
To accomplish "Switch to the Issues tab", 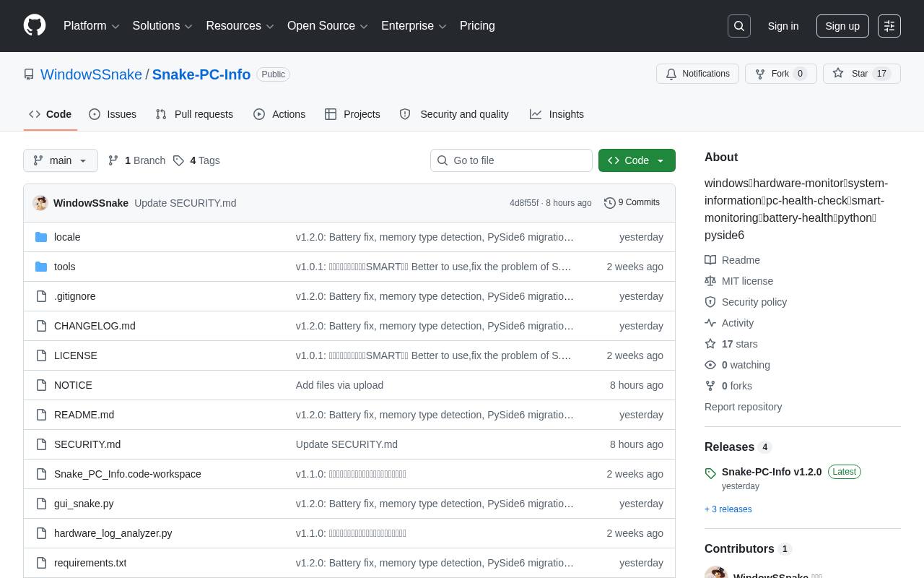I will click(113, 114).
